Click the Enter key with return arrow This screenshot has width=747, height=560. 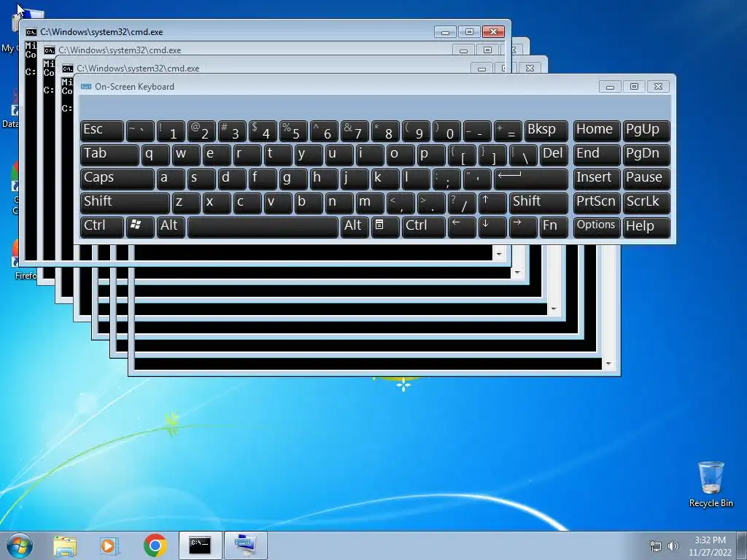point(531,179)
